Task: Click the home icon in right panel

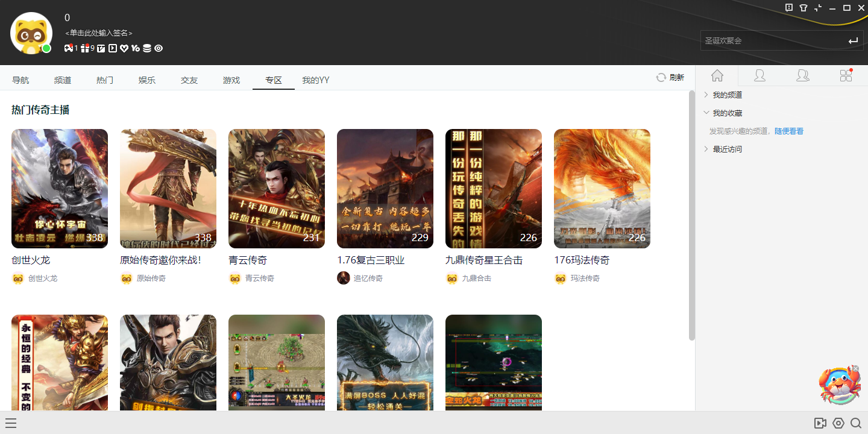Action: tap(717, 75)
